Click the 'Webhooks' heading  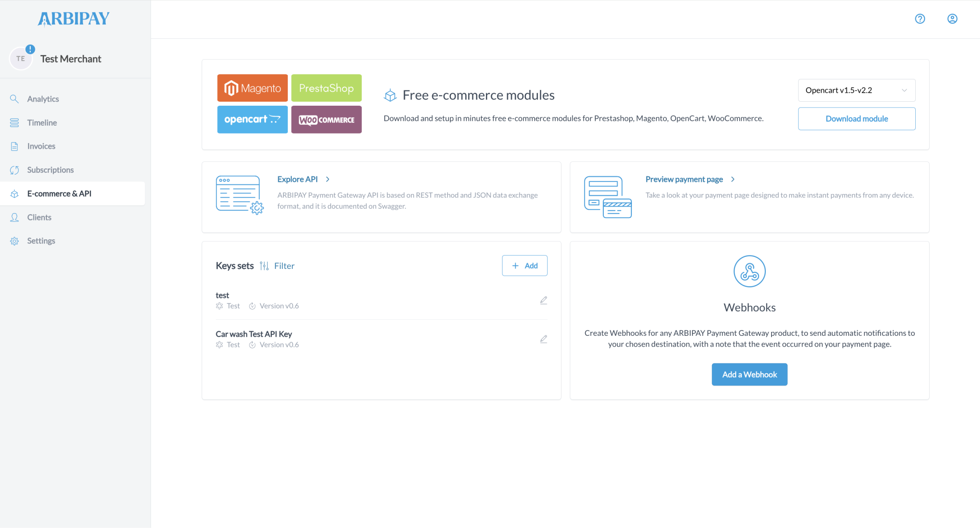tap(749, 307)
